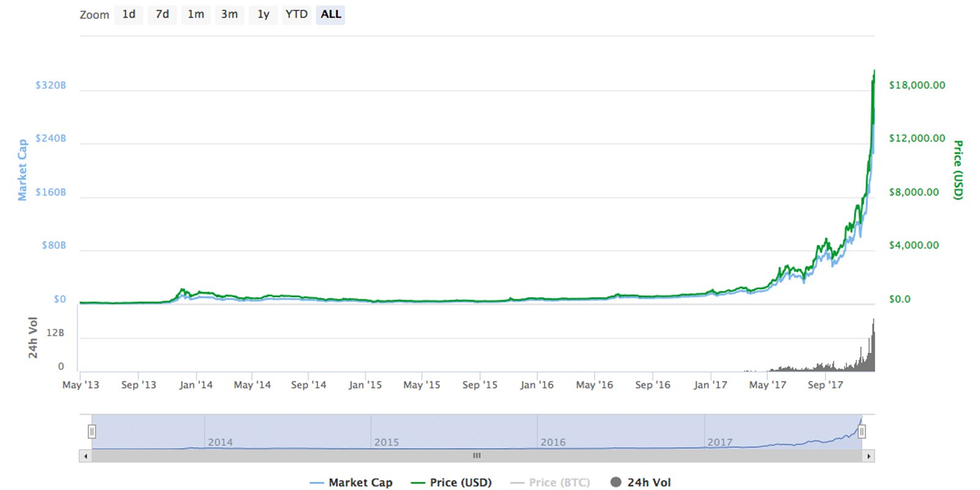980x490 pixels.
Task: Click the navigator scrollbar right arrow
Action: tap(869, 456)
